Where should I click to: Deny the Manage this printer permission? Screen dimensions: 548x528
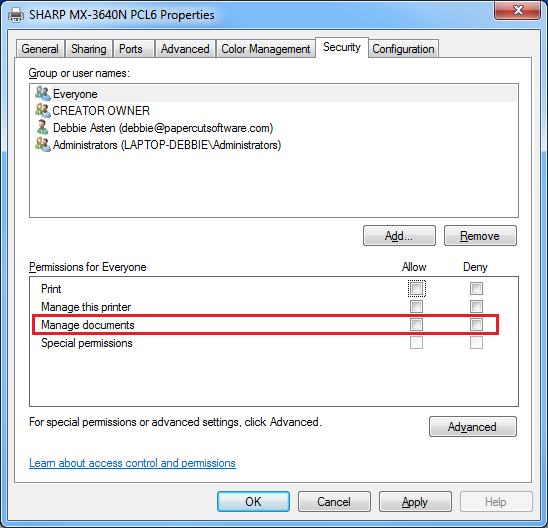(x=476, y=306)
